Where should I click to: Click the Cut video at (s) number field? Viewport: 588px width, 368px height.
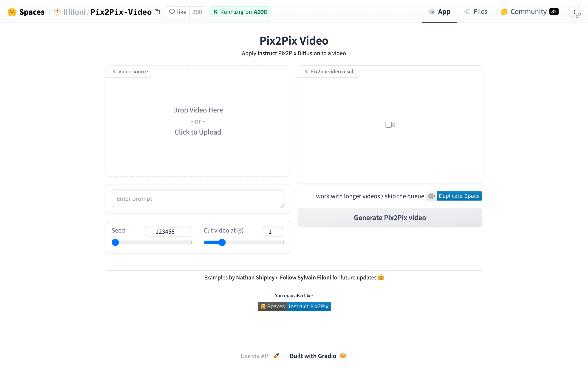coord(273,231)
